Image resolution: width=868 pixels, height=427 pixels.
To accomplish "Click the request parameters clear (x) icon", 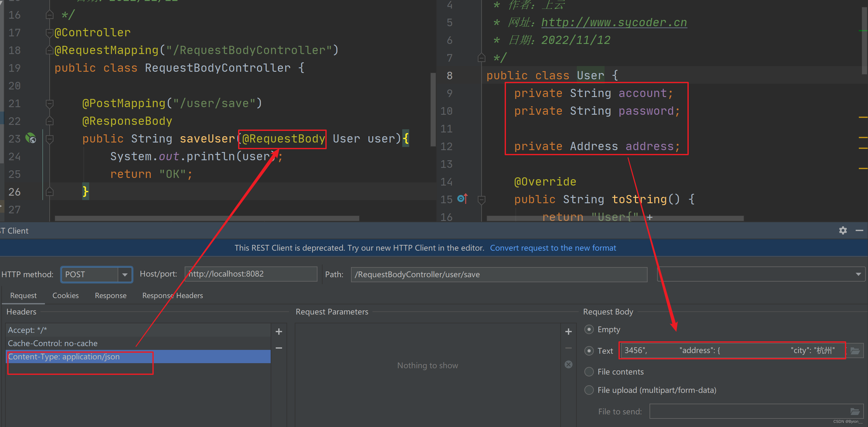I will pyautogui.click(x=568, y=364).
